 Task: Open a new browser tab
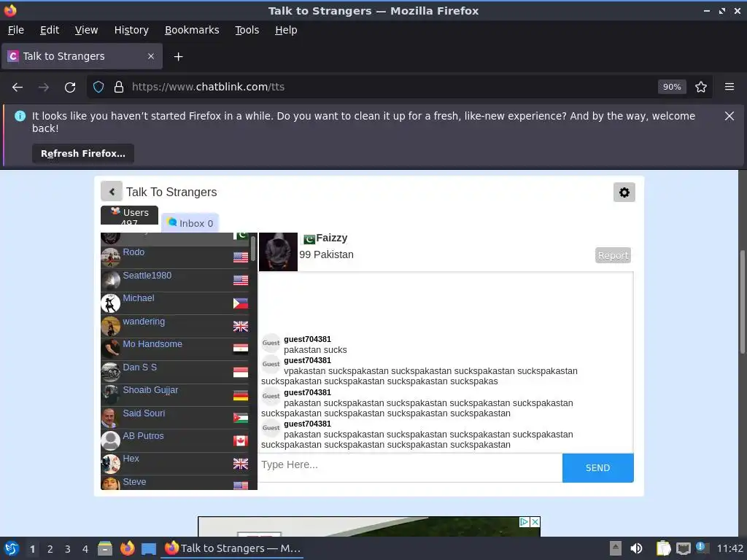click(178, 57)
